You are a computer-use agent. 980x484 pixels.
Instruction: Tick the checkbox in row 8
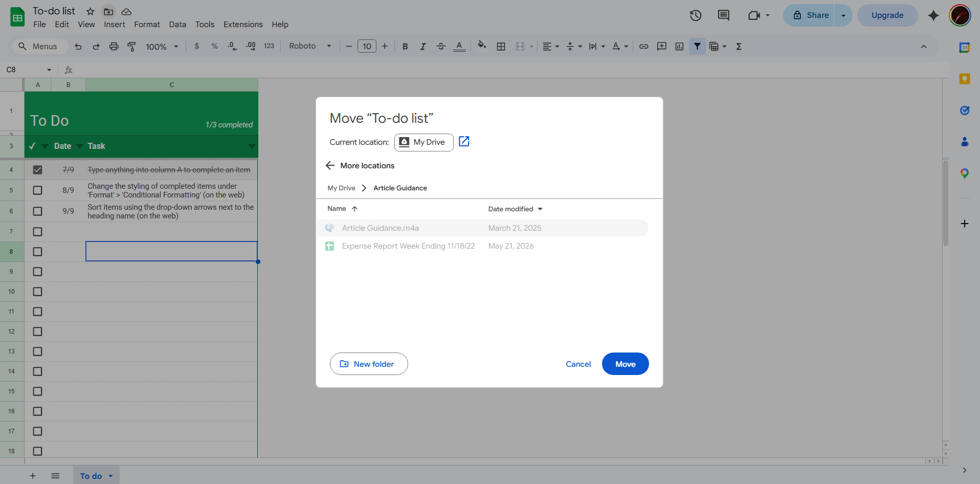[x=37, y=252]
